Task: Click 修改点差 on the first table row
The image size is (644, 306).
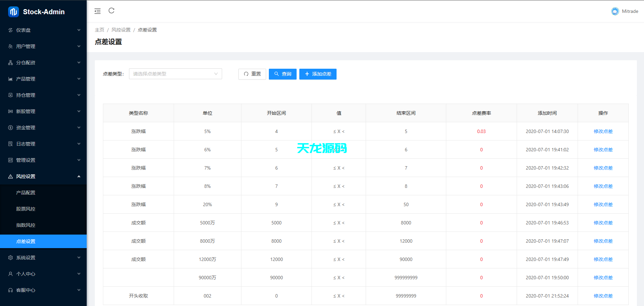Action: click(603, 131)
